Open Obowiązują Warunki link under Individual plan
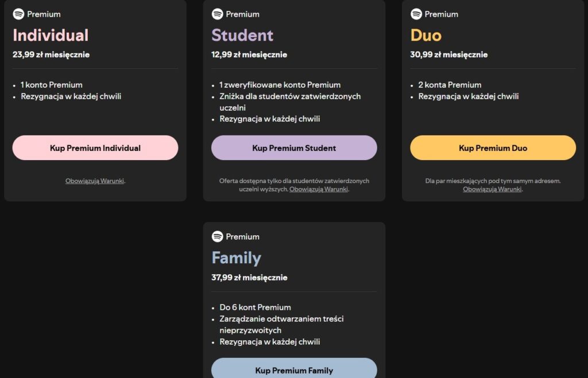Image resolution: width=588 pixels, height=378 pixels. tap(95, 181)
